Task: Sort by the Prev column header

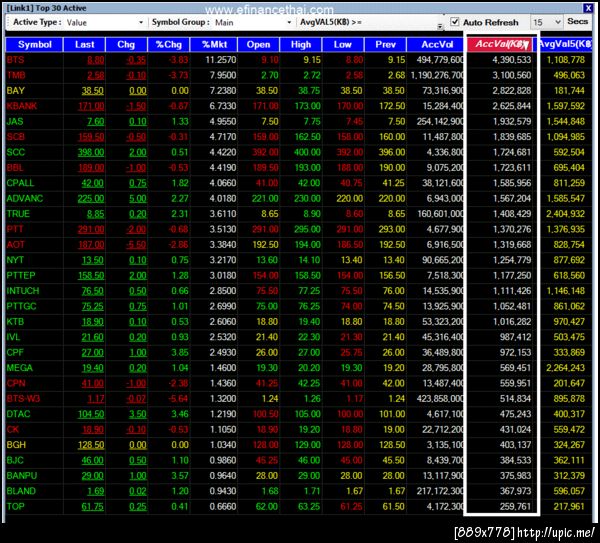Action: [x=385, y=45]
